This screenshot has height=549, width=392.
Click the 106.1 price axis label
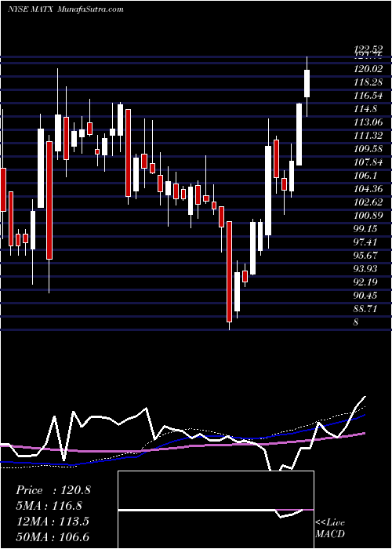pos(365,176)
